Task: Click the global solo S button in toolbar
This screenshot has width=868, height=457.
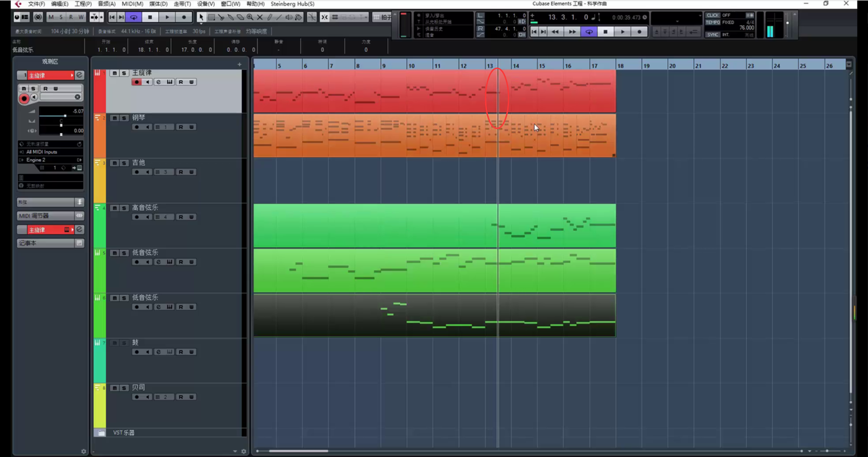Action: pos(61,17)
